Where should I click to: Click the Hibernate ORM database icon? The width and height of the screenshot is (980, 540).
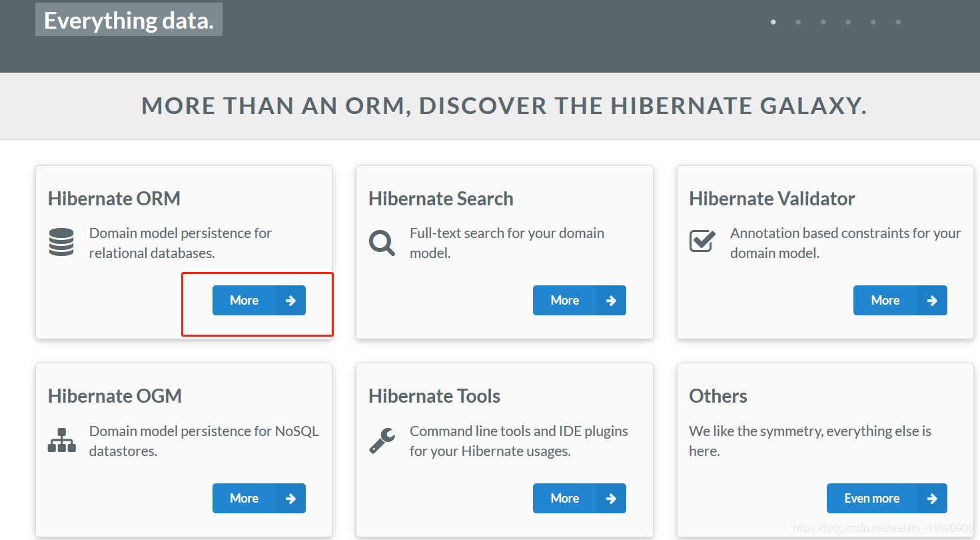(61, 242)
